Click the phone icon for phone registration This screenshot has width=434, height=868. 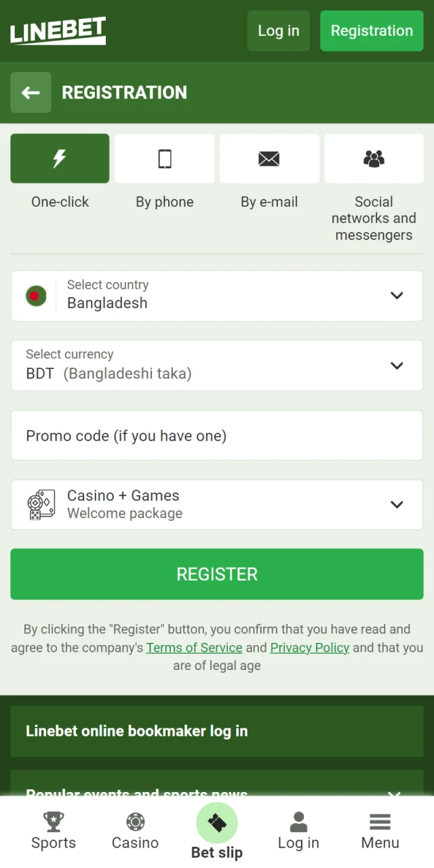pyautogui.click(x=164, y=158)
